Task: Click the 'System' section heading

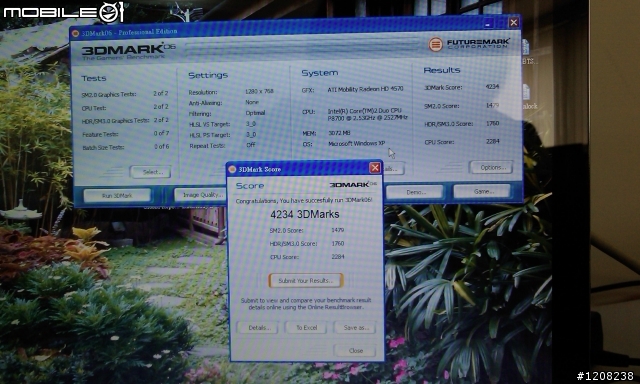Action: point(320,73)
